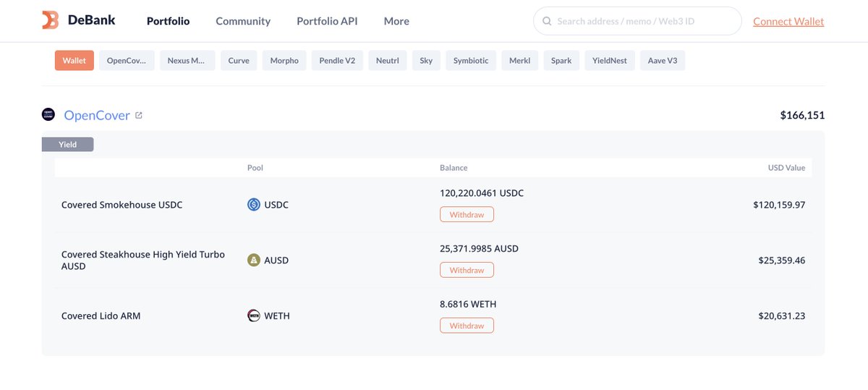
Task: Select the Morpho filter tab
Action: click(284, 61)
